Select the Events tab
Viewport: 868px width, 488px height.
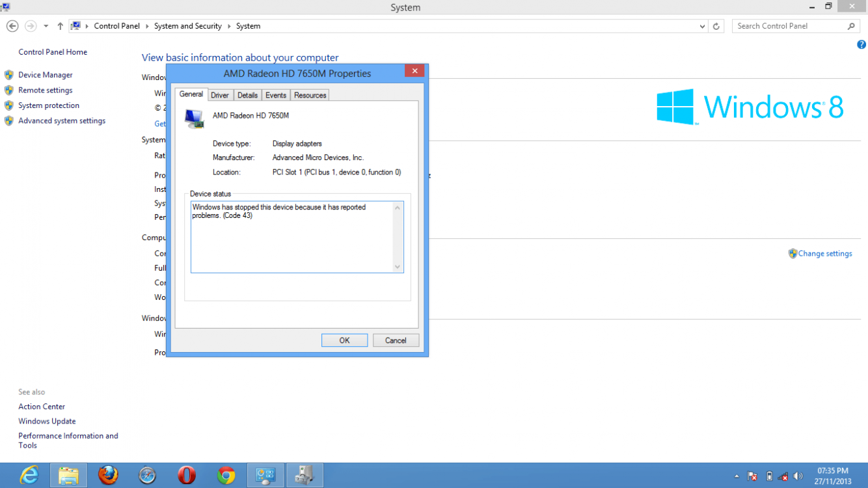(276, 95)
